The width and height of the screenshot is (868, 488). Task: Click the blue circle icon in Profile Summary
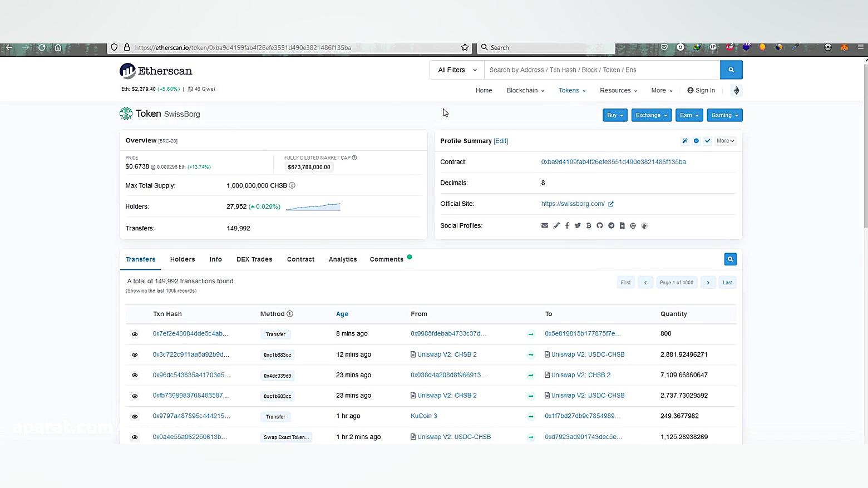696,141
